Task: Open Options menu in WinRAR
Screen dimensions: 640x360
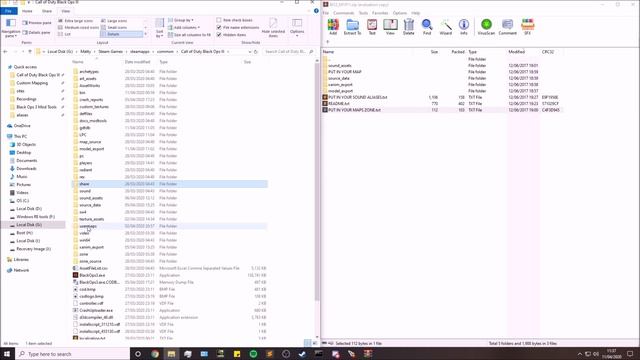Action: coord(400,13)
